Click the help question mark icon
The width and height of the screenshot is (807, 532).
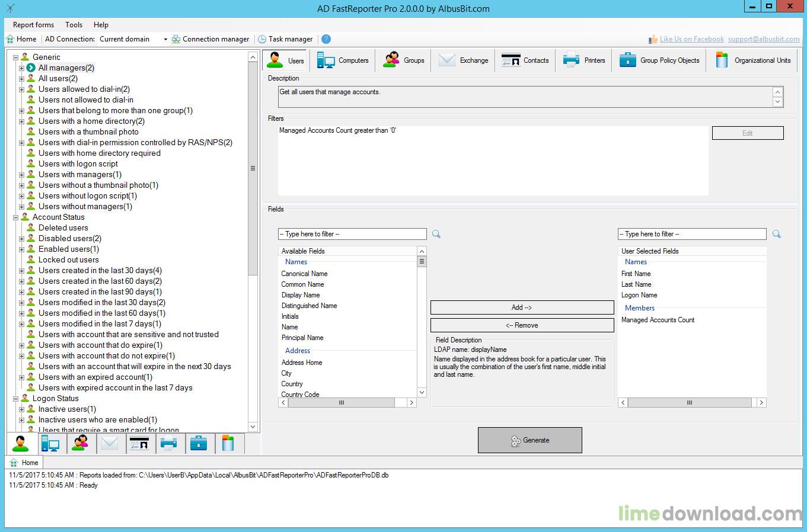(326, 39)
